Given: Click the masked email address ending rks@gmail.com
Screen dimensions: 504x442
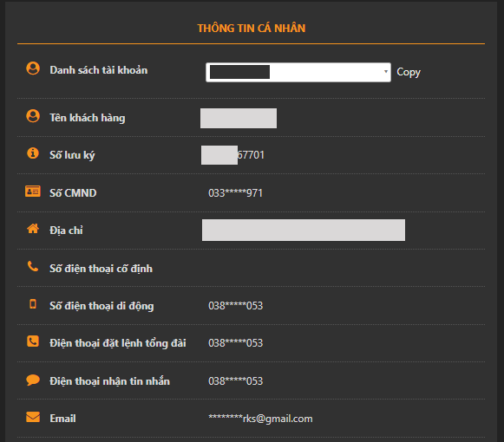Looking at the screenshot, I should pos(260,419).
